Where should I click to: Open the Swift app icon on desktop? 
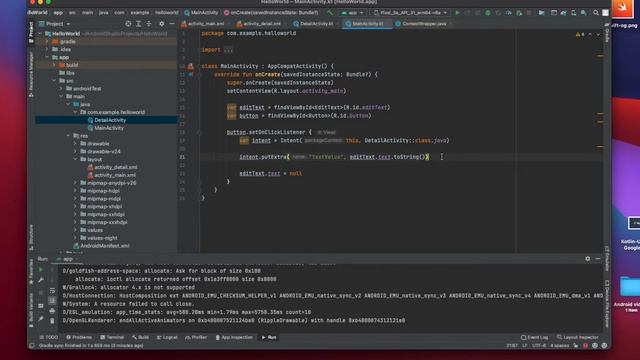coord(623,9)
